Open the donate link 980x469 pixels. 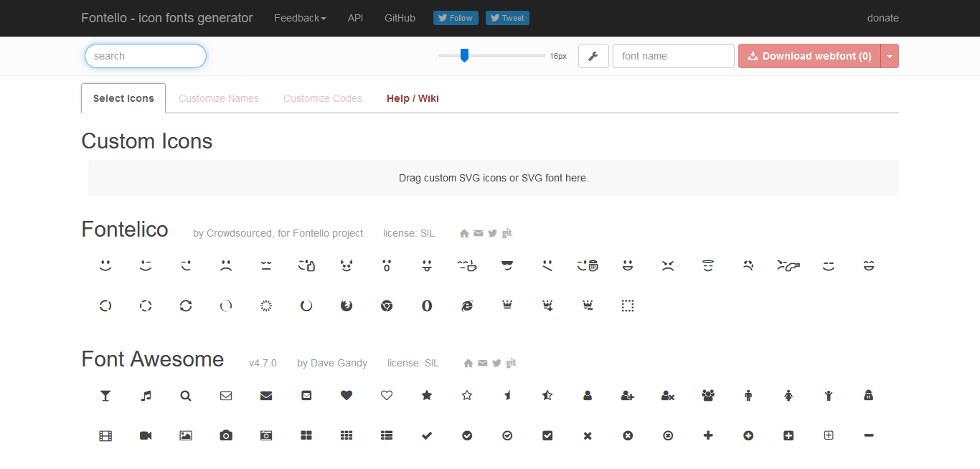coord(883,18)
